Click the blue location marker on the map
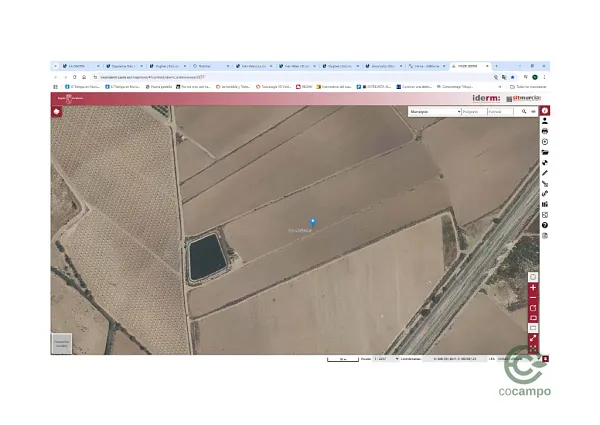600x425 pixels. coord(313,222)
